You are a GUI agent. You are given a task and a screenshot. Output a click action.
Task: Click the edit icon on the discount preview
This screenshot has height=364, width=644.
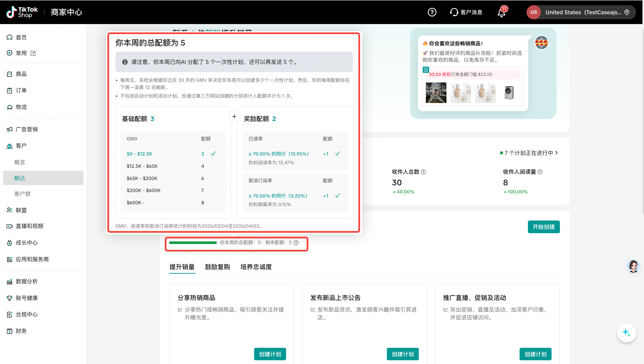coord(426,70)
